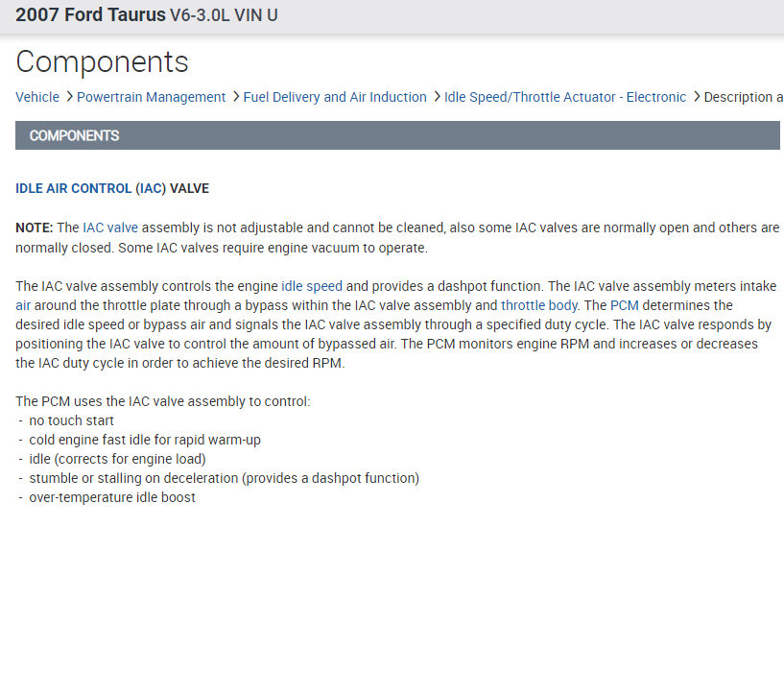Open the idle speed link
The image size is (784, 695).
[x=312, y=286]
